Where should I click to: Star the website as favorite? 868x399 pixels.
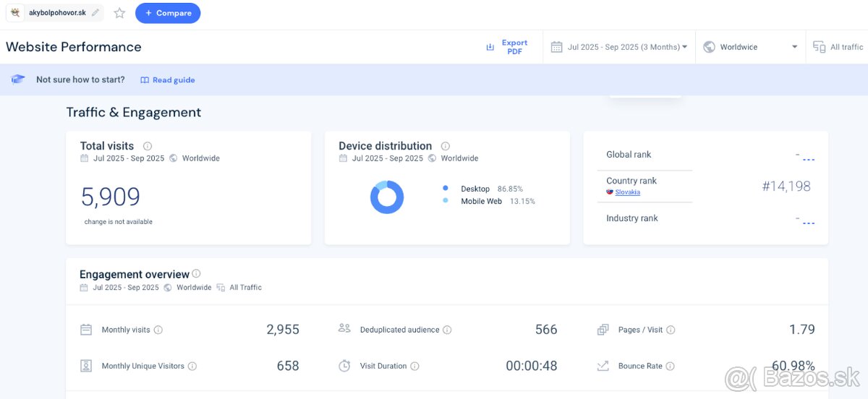click(119, 13)
